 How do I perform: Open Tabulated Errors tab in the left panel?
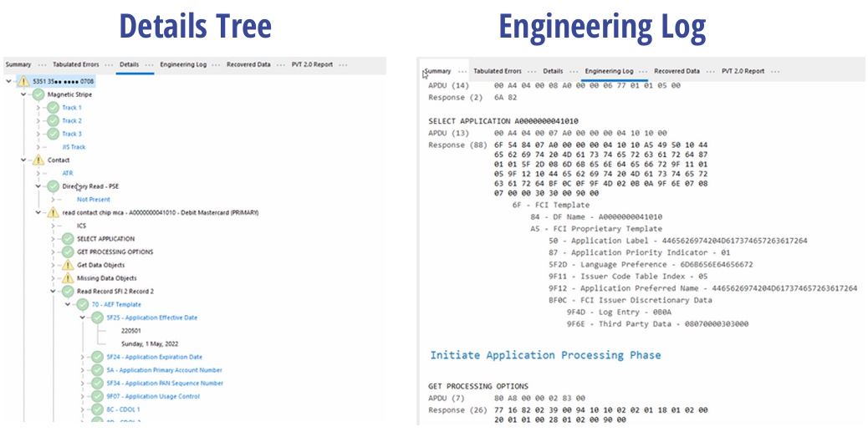pyautogui.click(x=76, y=64)
